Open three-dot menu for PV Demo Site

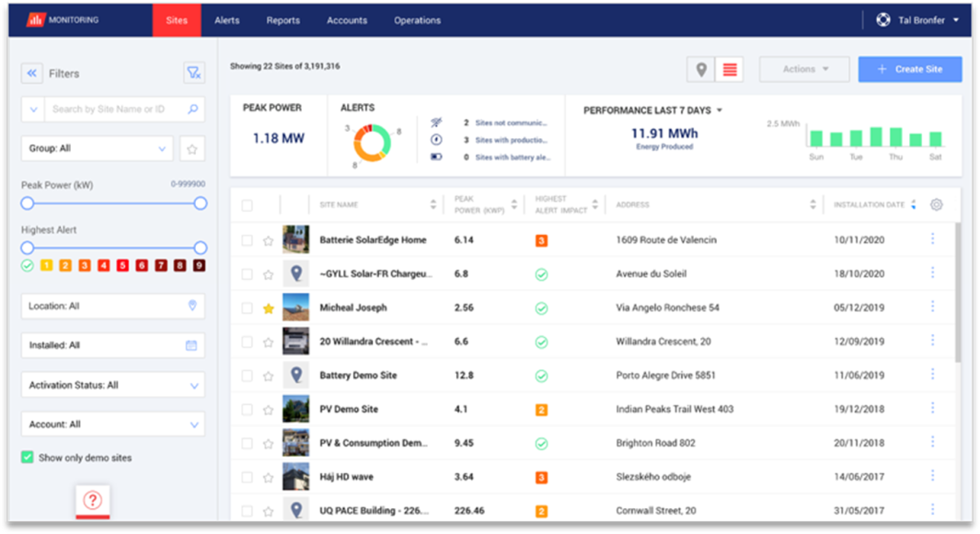pyautogui.click(x=932, y=408)
